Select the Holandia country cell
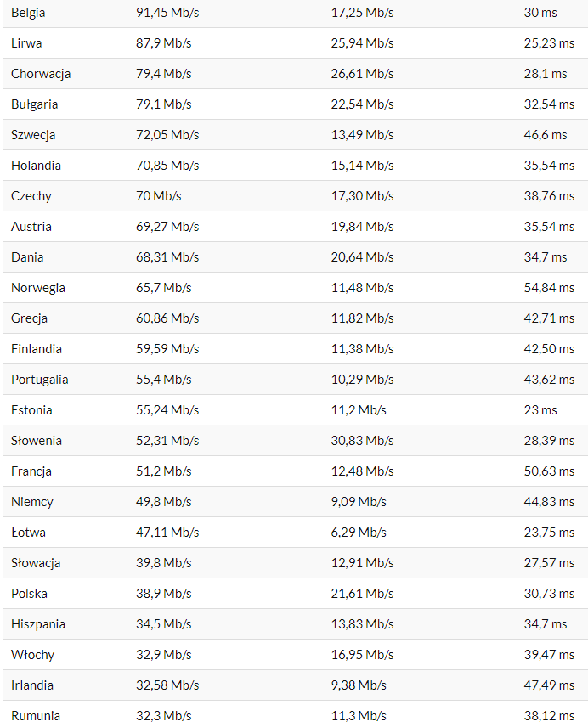 pyautogui.click(x=37, y=166)
